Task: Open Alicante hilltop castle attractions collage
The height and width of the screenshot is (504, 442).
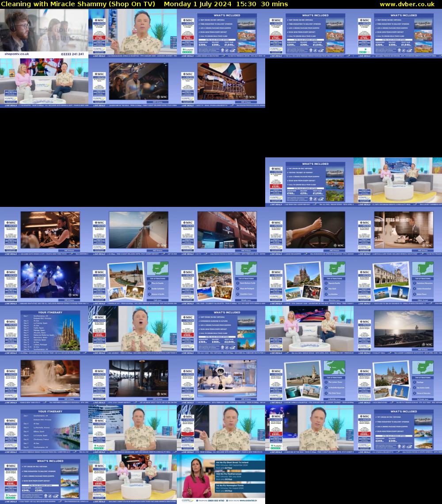Action: 221,281
